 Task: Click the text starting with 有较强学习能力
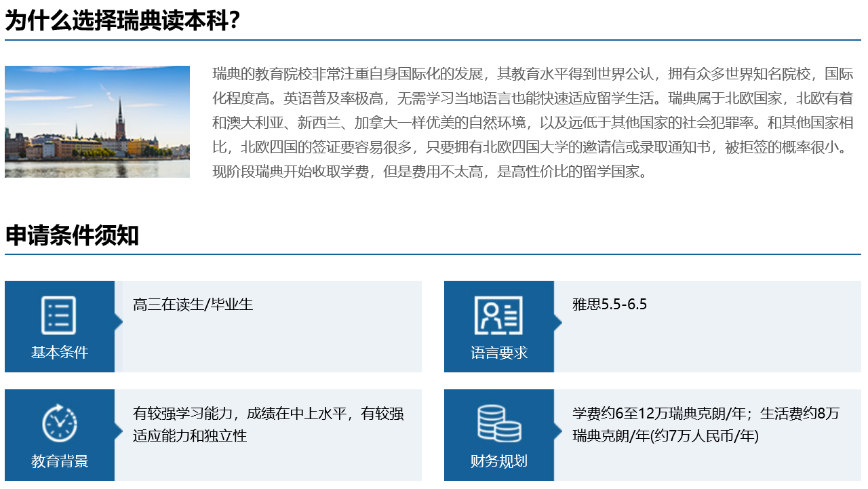[x=268, y=425]
